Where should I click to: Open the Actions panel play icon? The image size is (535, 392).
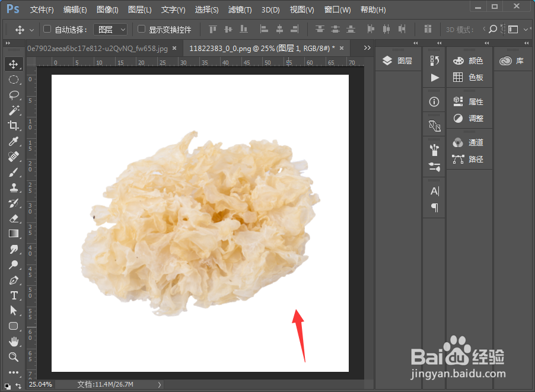pos(434,78)
